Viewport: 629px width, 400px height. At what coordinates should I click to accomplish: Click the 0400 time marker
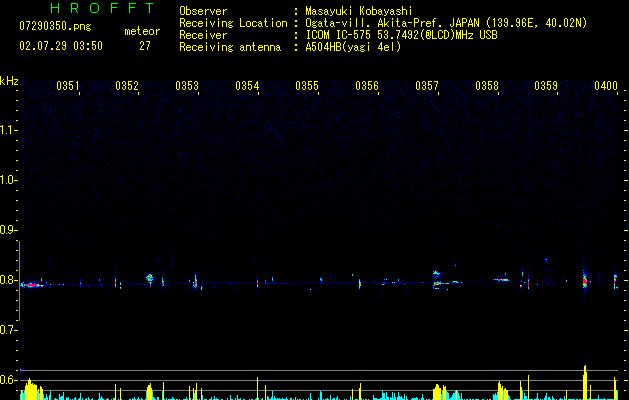pyautogui.click(x=606, y=86)
